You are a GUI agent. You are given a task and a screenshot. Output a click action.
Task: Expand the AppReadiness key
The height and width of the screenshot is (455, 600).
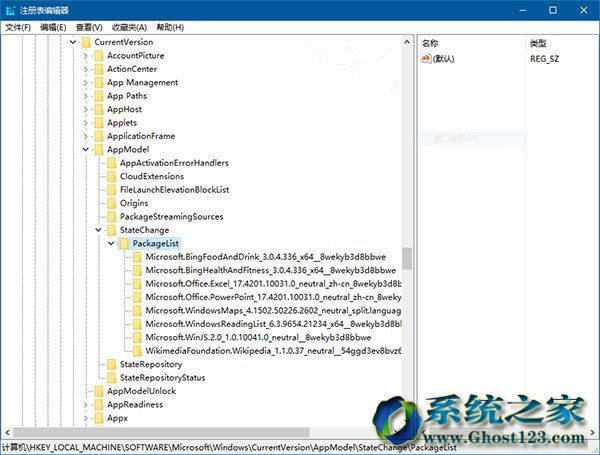85,405
